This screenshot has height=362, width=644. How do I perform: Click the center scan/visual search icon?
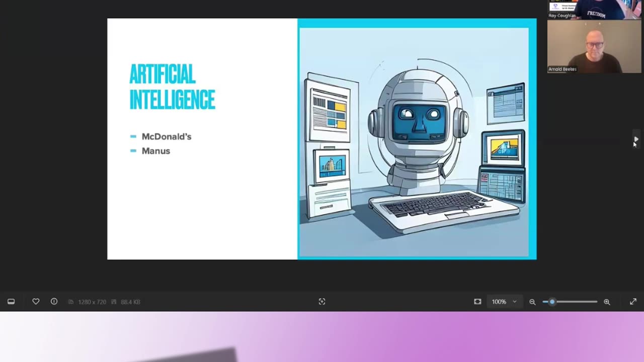pyautogui.click(x=322, y=302)
